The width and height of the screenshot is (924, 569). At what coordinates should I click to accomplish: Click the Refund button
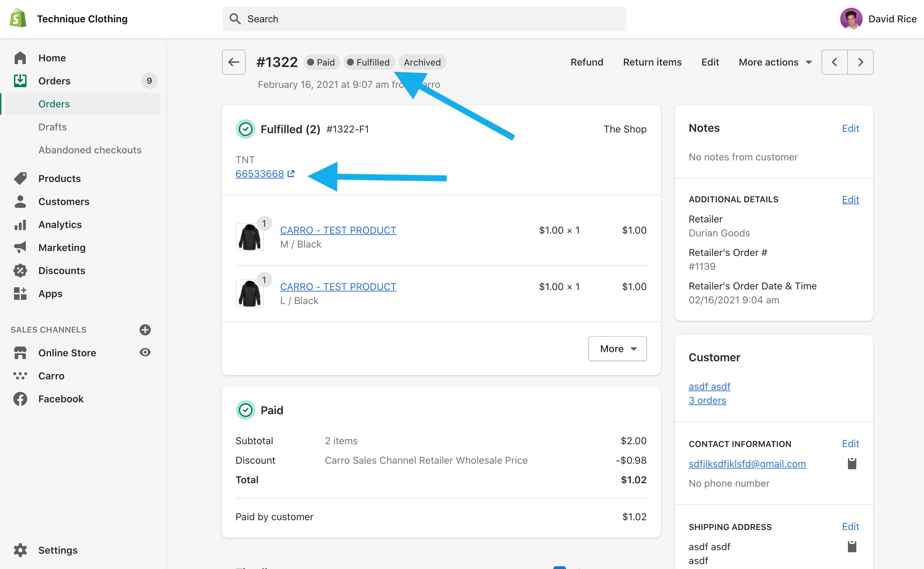[587, 62]
